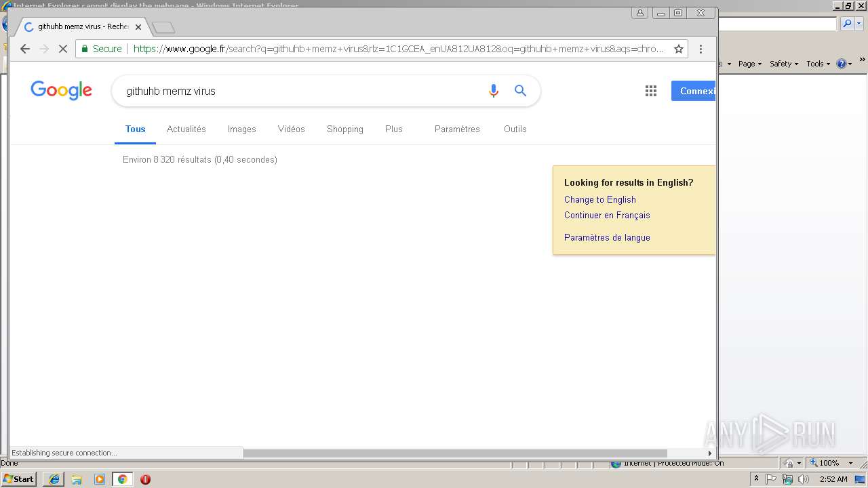Click the network tray icon
Viewport: 868px width, 488px height.
click(787, 479)
